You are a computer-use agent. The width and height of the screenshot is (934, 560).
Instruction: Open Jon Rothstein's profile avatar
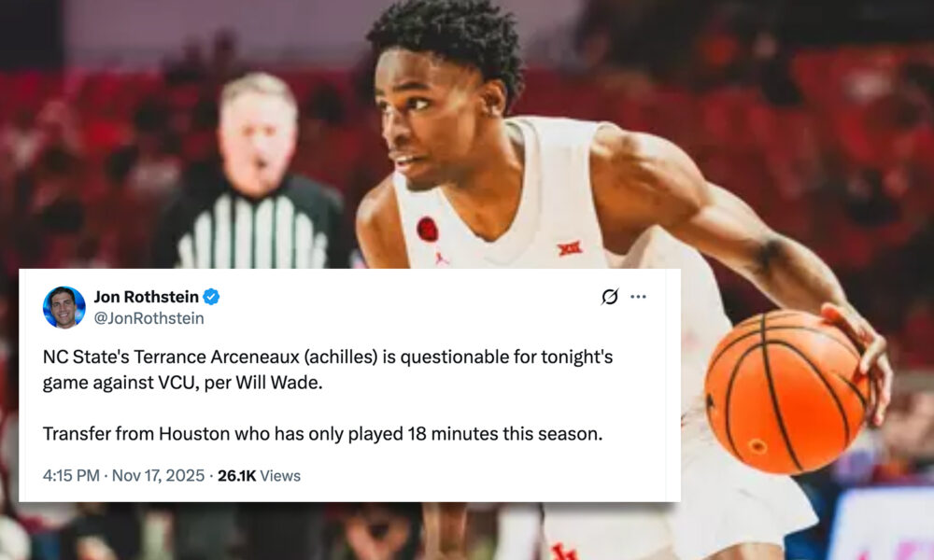64,307
